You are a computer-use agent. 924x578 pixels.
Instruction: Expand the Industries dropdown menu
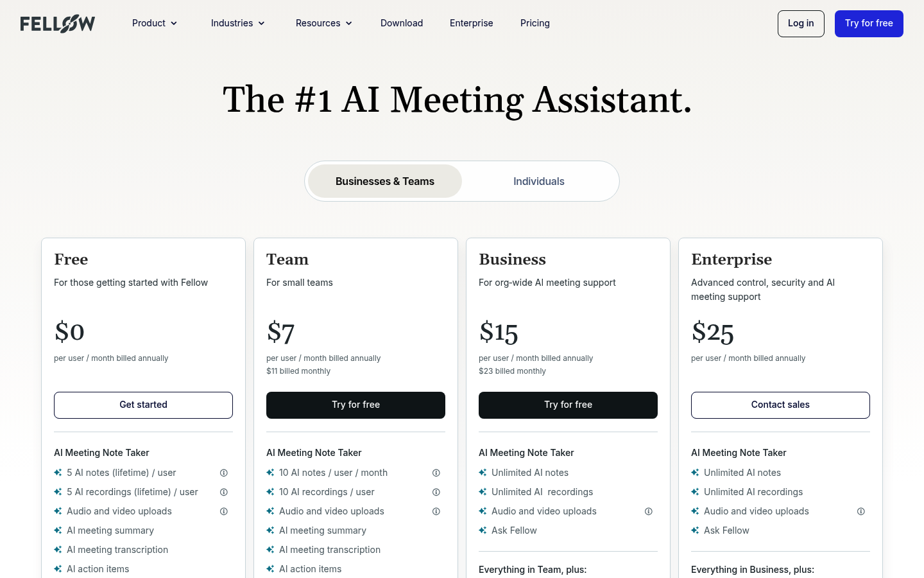pyautogui.click(x=238, y=23)
